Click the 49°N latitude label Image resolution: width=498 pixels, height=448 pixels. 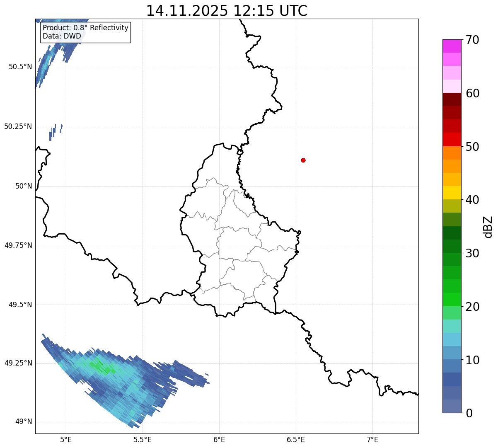coord(24,421)
